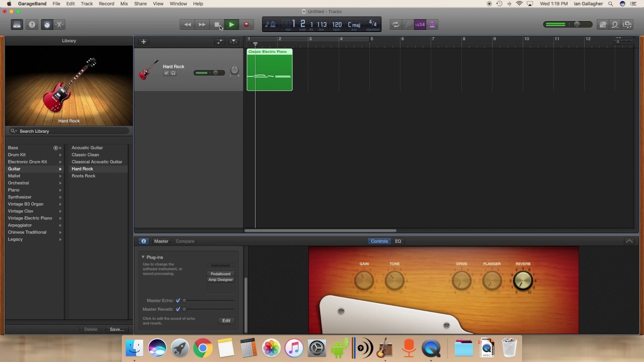Toggle the track automation button

pyautogui.click(x=220, y=42)
